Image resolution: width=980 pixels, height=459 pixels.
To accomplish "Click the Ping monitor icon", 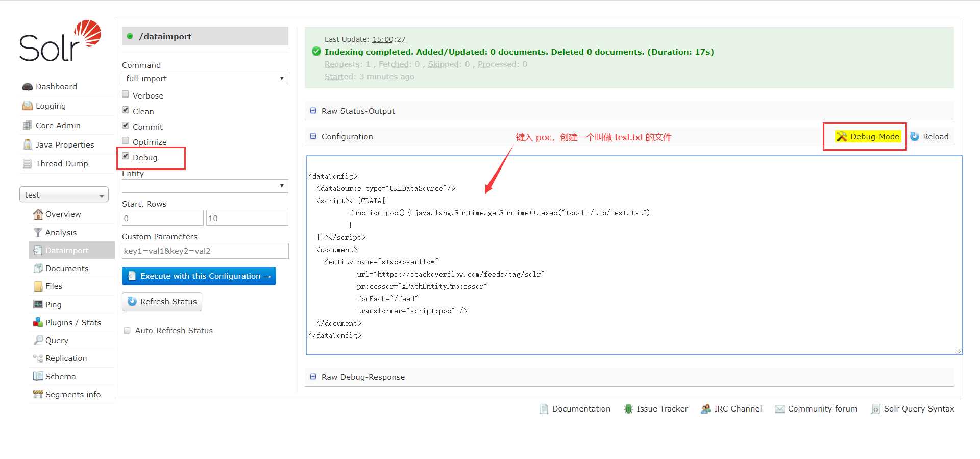I will click(38, 304).
